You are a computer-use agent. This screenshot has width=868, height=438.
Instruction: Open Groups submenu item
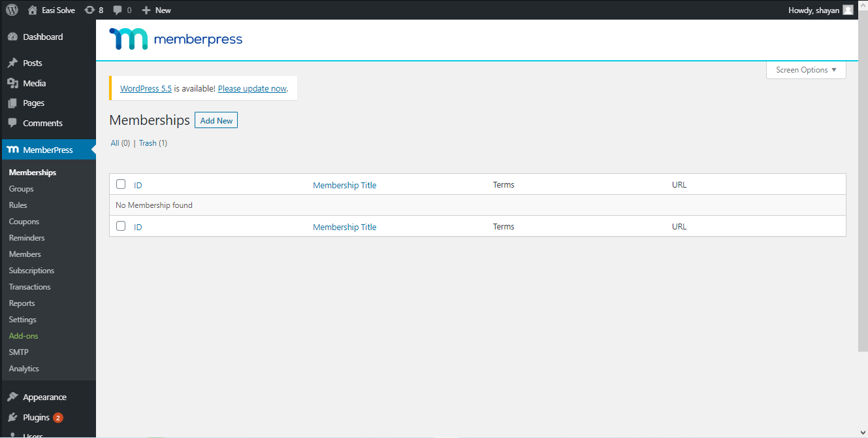point(22,189)
